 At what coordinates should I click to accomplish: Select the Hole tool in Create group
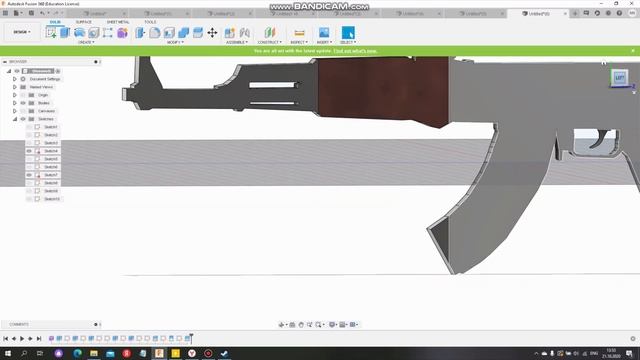click(x=94, y=33)
